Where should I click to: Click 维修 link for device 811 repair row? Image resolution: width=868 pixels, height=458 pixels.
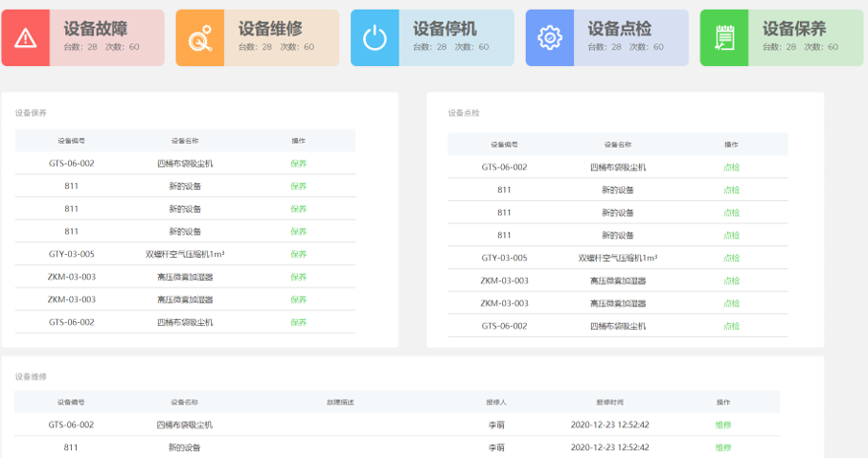723,447
